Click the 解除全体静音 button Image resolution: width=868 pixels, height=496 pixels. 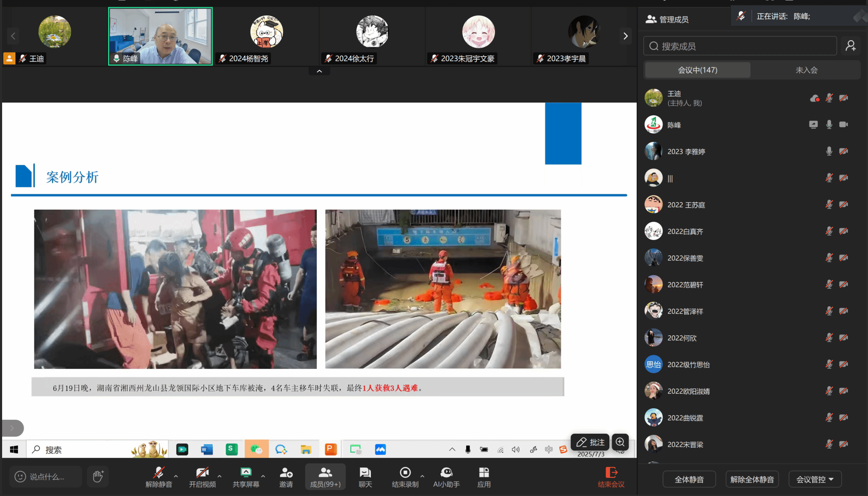click(x=752, y=479)
